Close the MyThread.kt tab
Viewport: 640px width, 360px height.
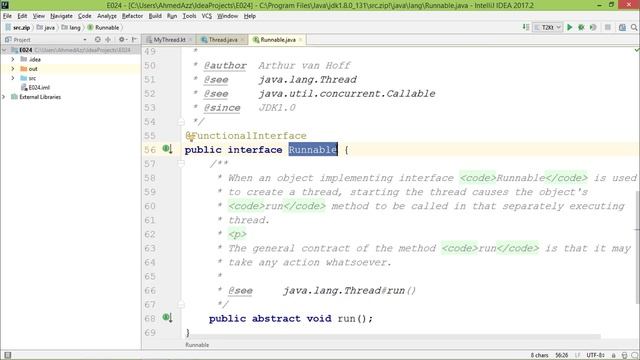point(190,40)
